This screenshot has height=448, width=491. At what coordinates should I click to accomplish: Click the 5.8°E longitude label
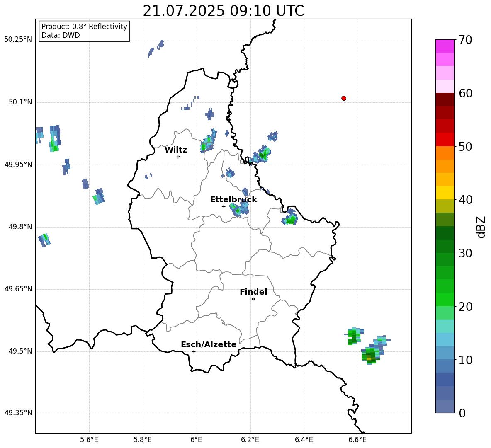pos(143,440)
